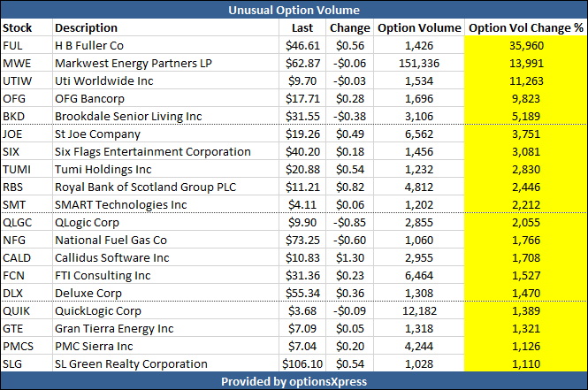
Task: Select the $73.25 last price cell
Action: [x=302, y=240]
